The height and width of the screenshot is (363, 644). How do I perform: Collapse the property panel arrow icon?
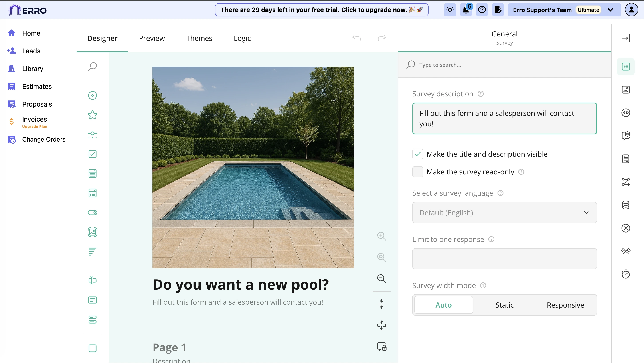click(x=626, y=38)
